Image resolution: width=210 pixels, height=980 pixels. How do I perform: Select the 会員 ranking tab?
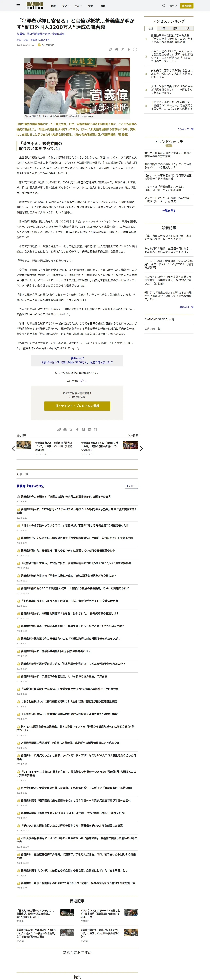[187, 29]
